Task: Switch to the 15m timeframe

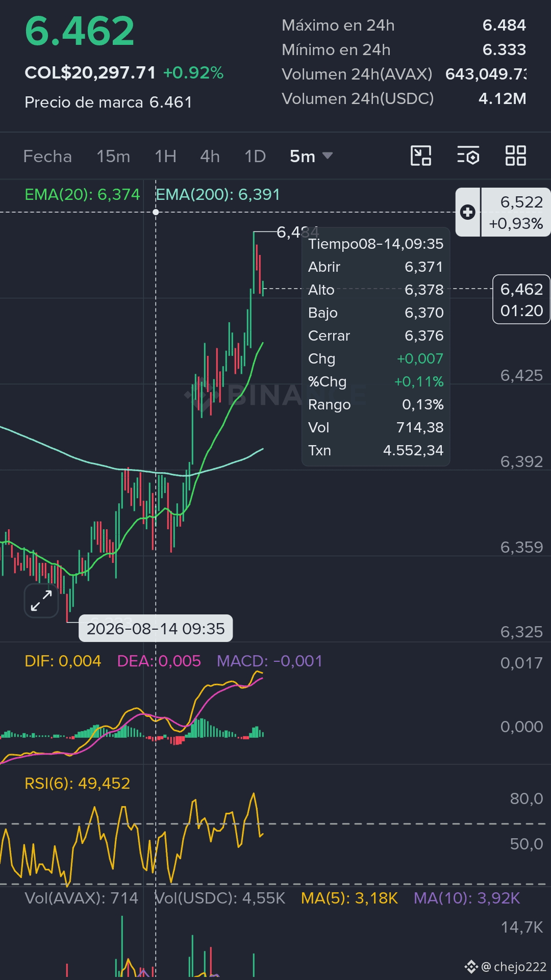Action: pyautogui.click(x=113, y=156)
